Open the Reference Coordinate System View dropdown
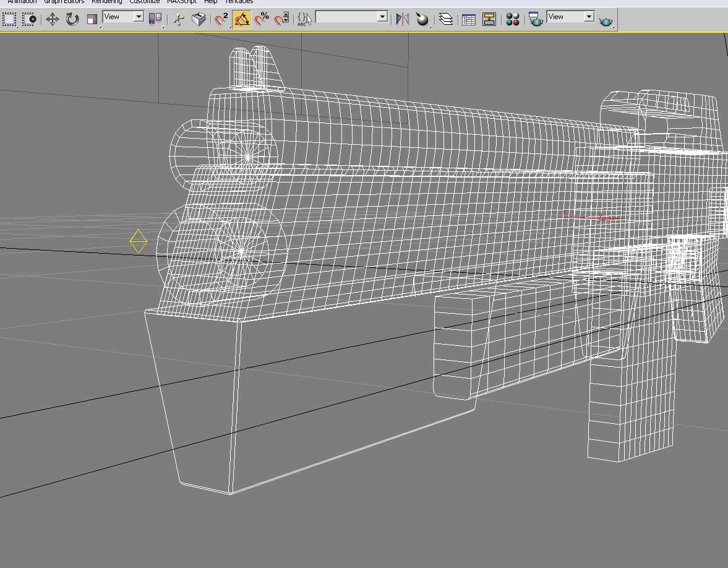 [123, 17]
